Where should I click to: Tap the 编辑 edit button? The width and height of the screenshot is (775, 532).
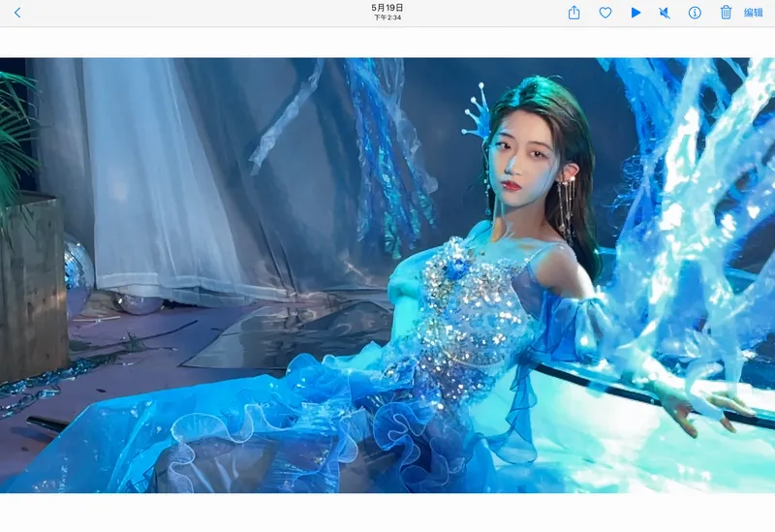point(754,13)
